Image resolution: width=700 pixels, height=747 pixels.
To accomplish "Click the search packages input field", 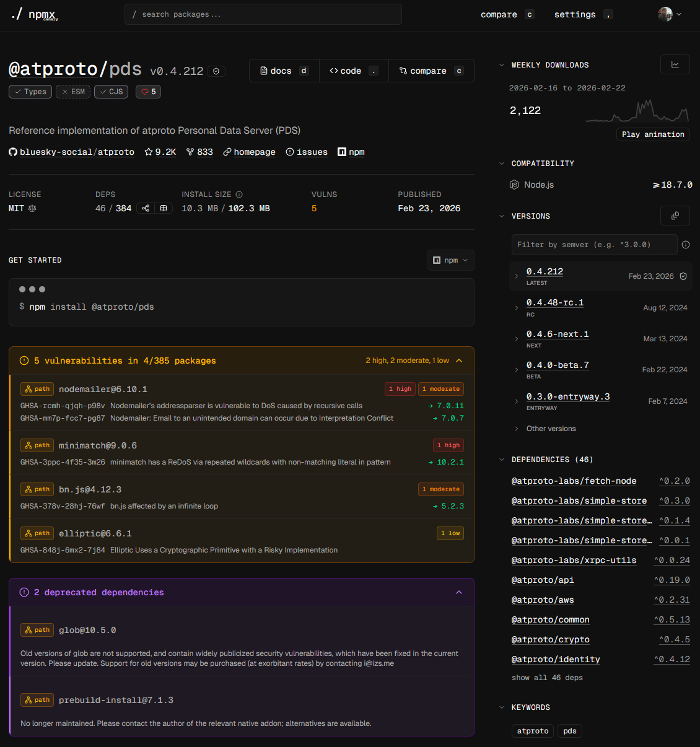I will click(263, 14).
